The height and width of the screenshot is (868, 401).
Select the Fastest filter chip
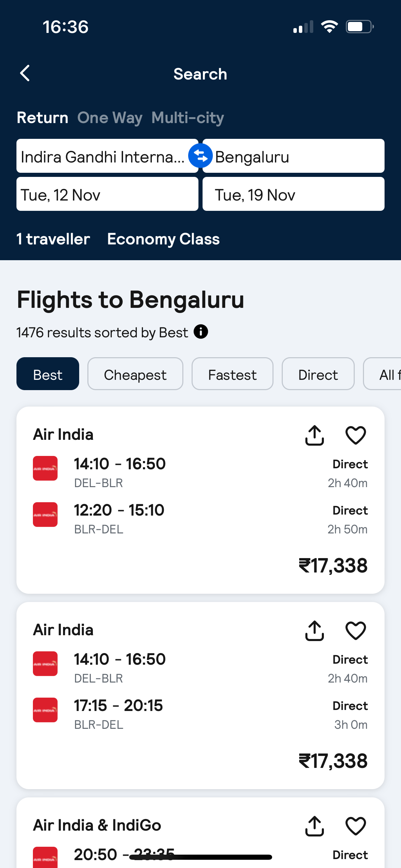click(x=232, y=374)
